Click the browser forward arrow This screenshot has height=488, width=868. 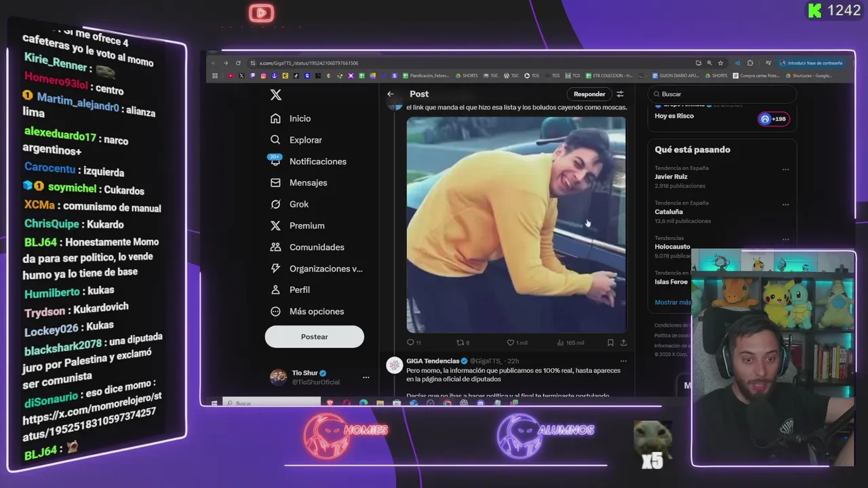pos(225,63)
